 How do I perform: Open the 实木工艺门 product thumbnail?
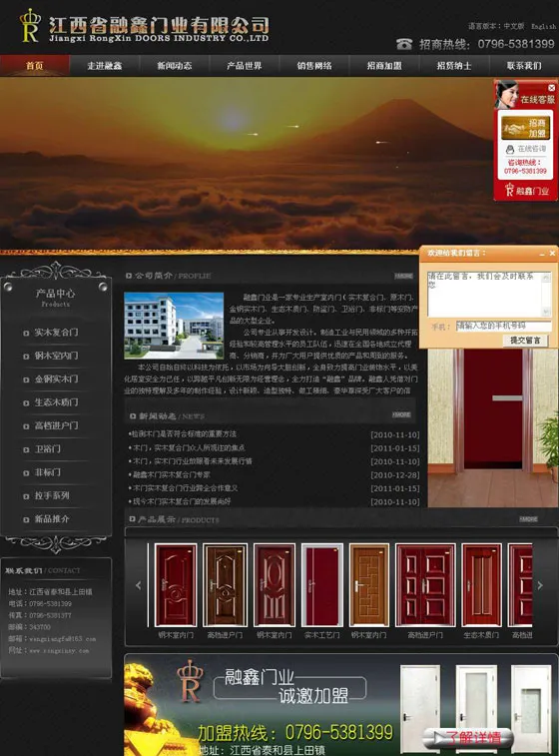[321, 585]
